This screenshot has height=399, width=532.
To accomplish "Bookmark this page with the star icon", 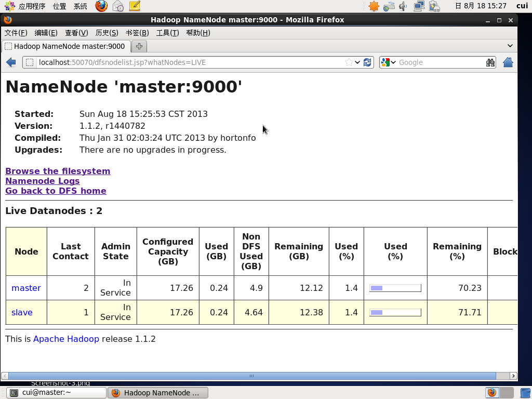I will (349, 62).
